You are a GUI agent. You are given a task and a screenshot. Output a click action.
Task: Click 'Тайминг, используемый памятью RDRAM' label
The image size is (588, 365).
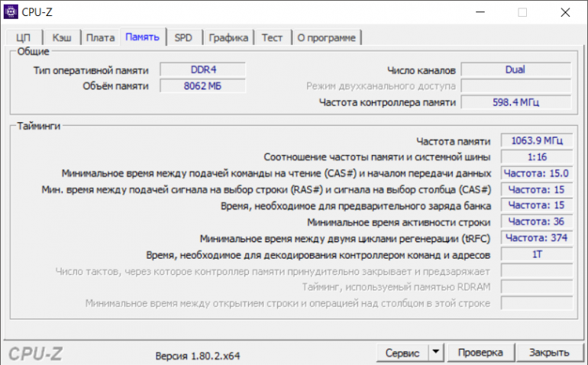[x=396, y=287]
